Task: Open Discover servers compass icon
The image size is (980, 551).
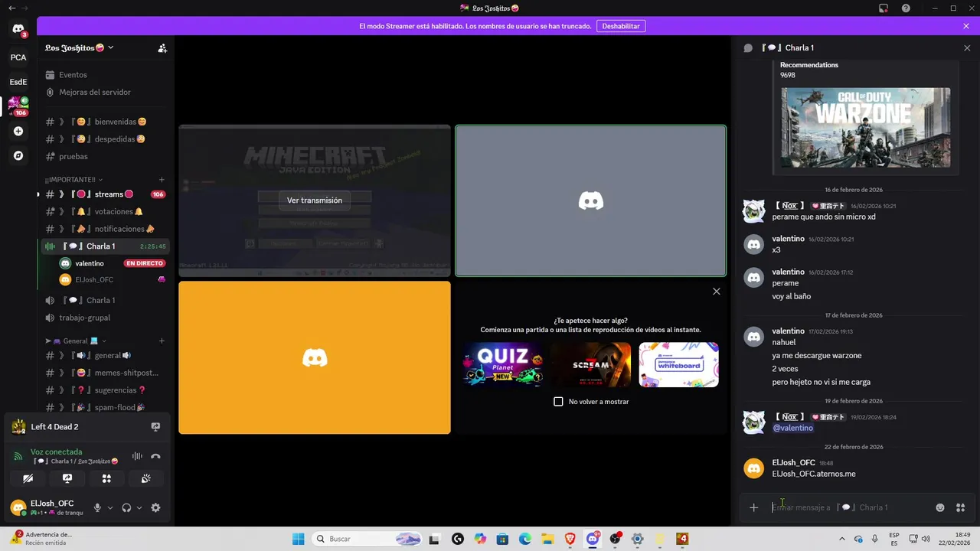Action: (18, 155)
